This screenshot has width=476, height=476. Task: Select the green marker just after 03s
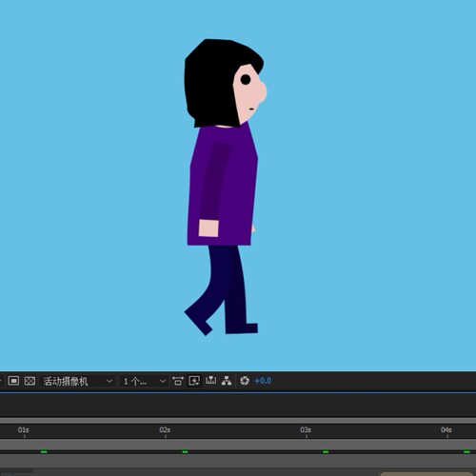(326, 451)
